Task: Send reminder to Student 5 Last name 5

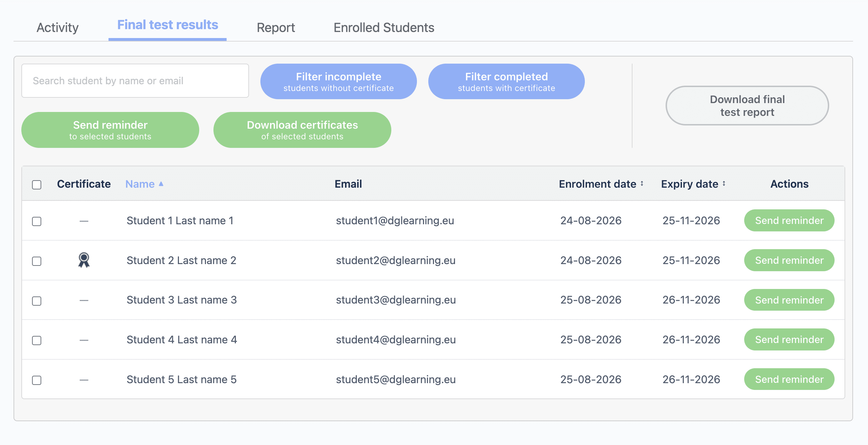Action: pos(789,379)
